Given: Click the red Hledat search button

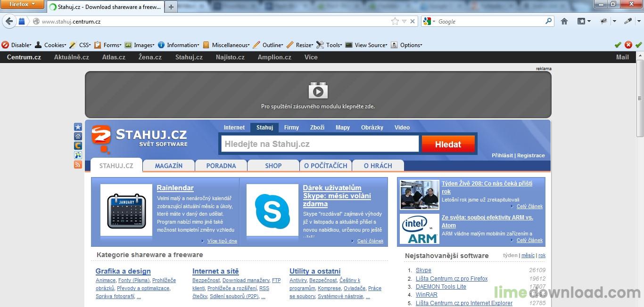Looking at the screenshot, I should 448,144.
